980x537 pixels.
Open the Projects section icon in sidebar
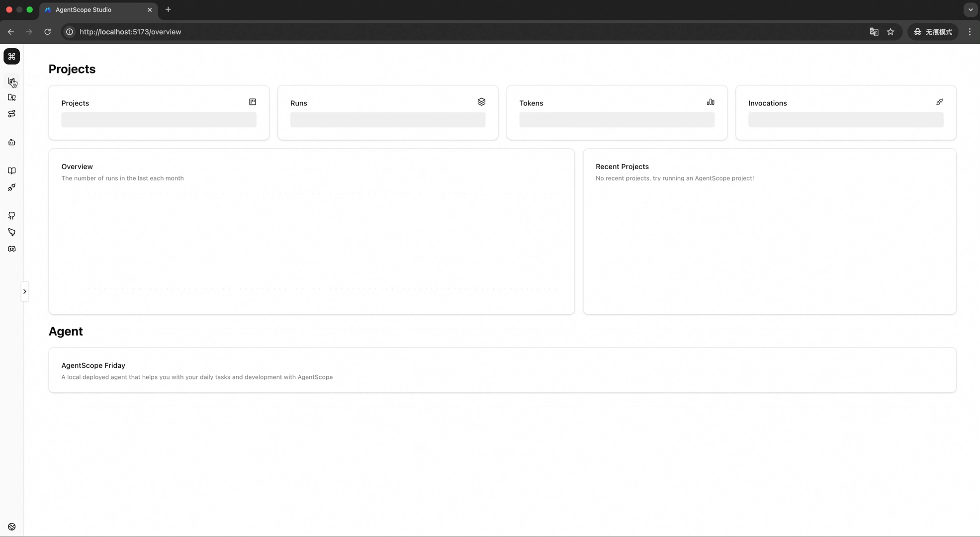click(11, 97)
